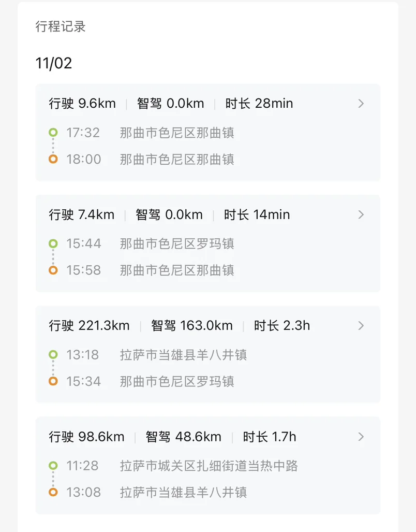Tap start address 拉萨市城关区扎细街道当热中路

(209, 466)
